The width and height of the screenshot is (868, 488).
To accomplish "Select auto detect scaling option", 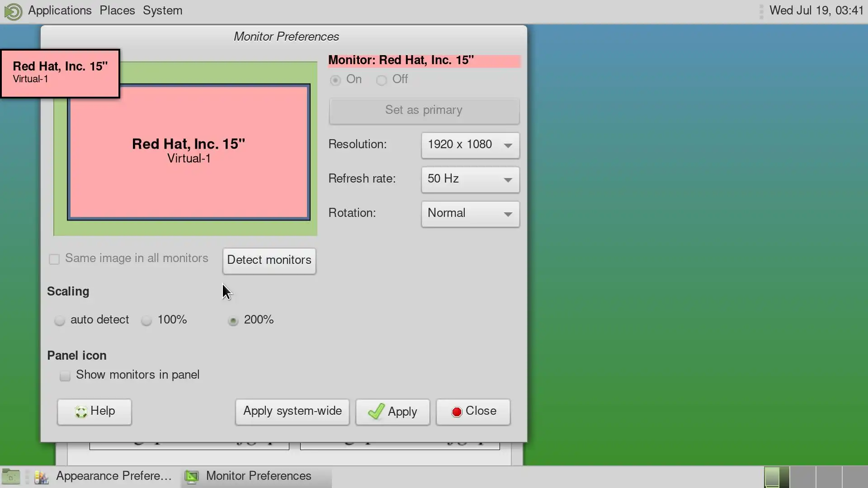I will coord(60,321).
